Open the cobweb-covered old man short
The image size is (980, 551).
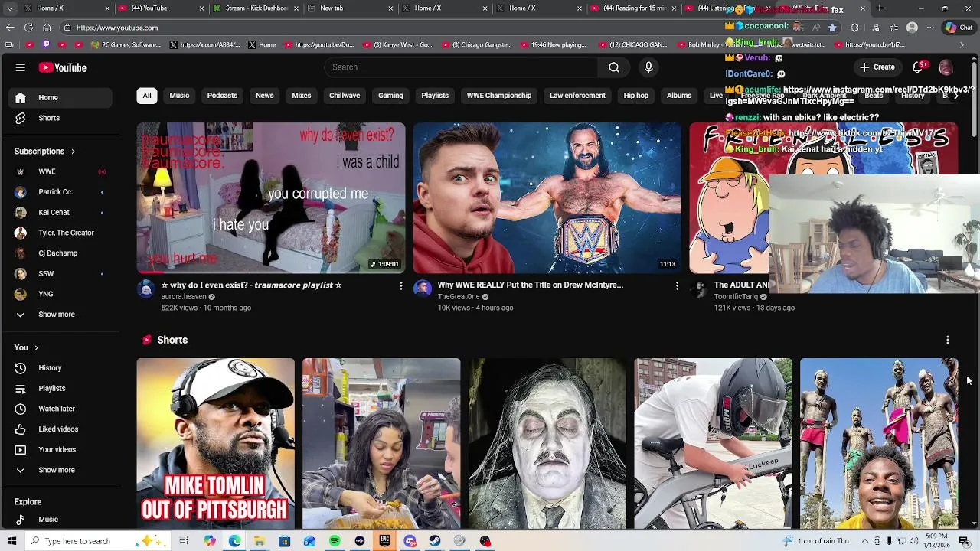(547, 443)
